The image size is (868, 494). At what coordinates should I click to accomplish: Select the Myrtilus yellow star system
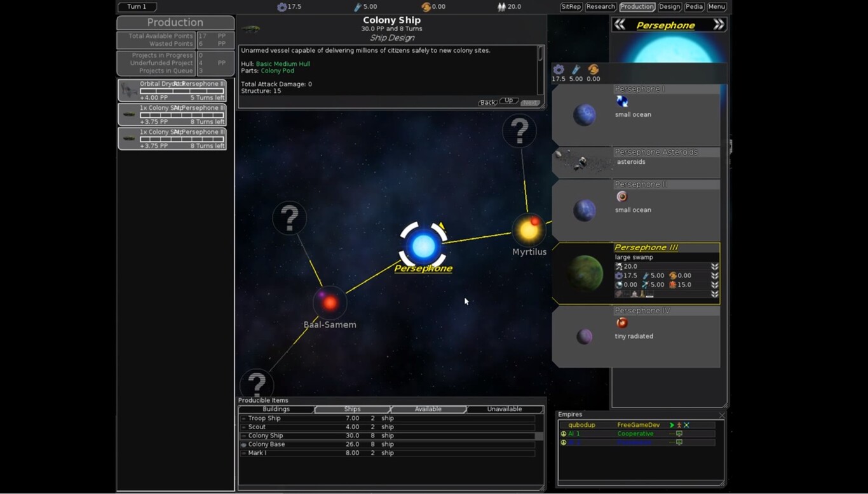[x=528, y=229]
